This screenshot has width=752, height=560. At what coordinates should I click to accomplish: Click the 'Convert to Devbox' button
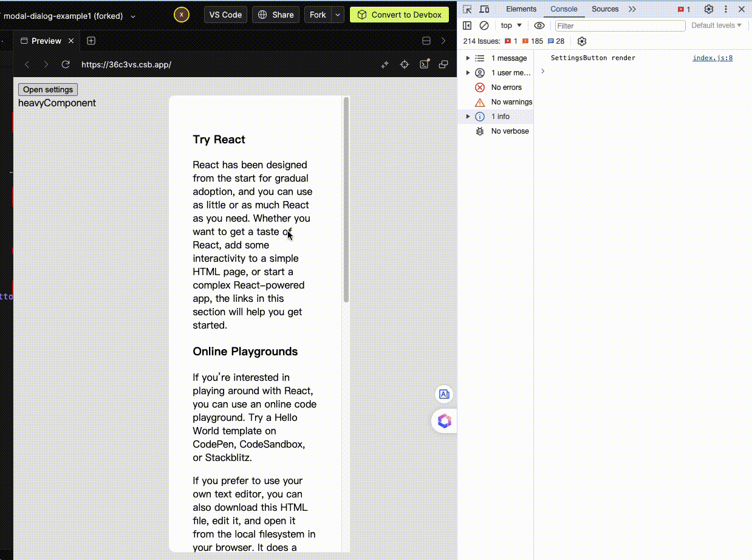pyautogui.click(x=399, y=14)
